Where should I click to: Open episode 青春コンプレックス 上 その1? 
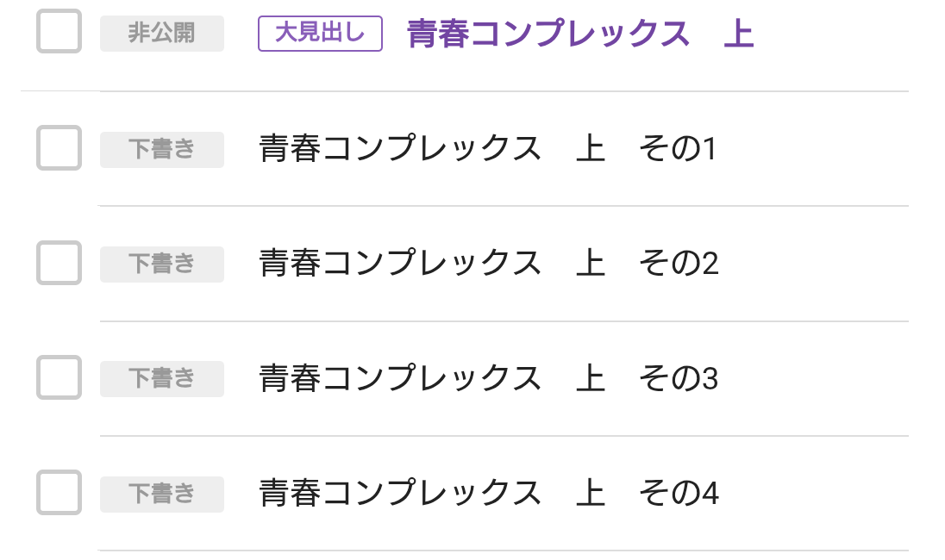click(487, 149)
